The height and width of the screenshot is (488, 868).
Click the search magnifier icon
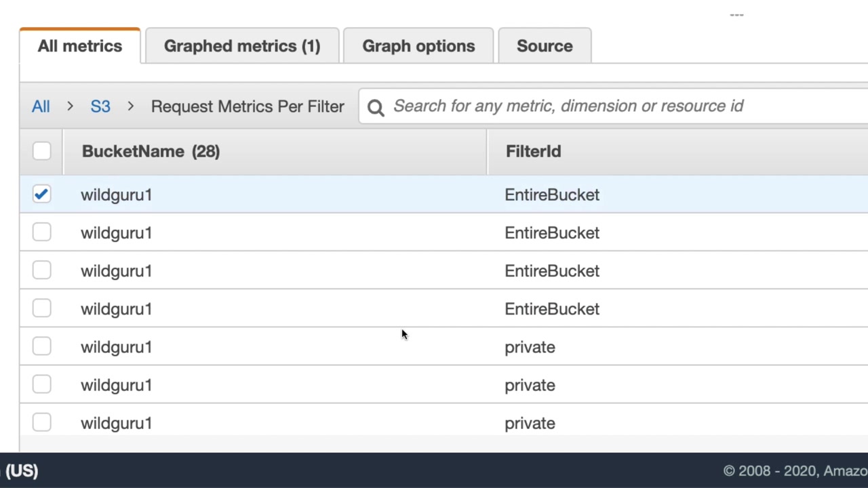click(376, 107)
